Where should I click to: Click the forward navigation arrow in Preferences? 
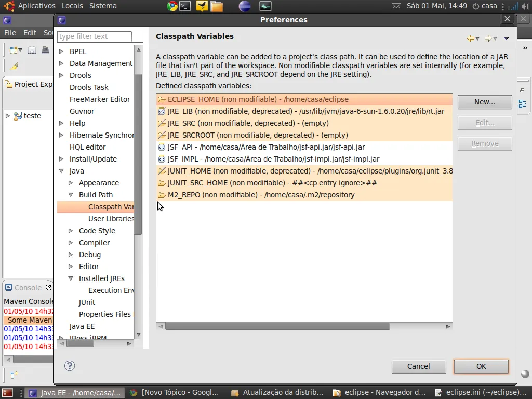(x=488, y=38)
